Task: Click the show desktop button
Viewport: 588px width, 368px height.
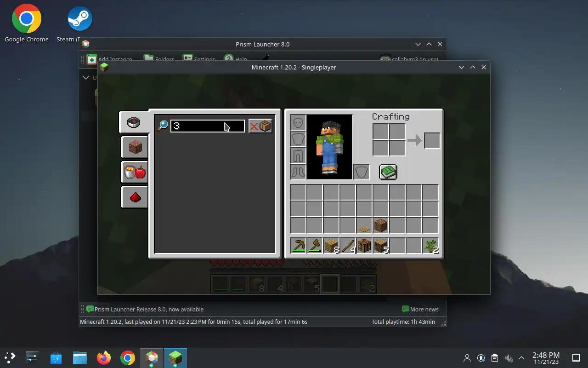Action: tap(576, 358)
